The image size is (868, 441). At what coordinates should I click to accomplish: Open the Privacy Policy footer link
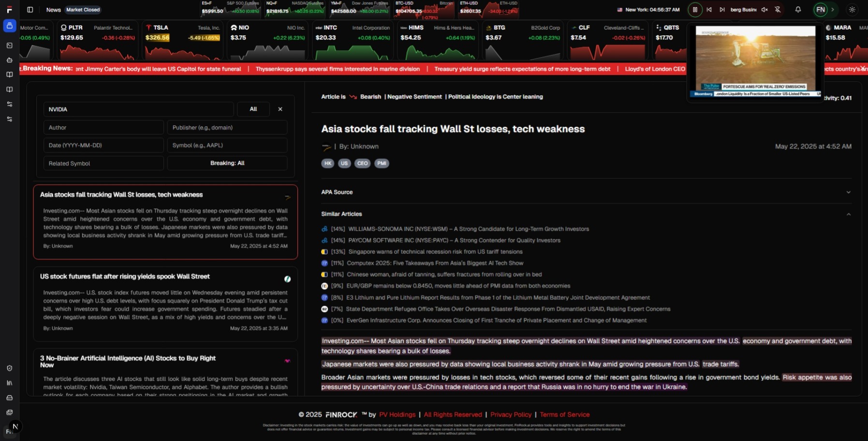coord(511,414)
